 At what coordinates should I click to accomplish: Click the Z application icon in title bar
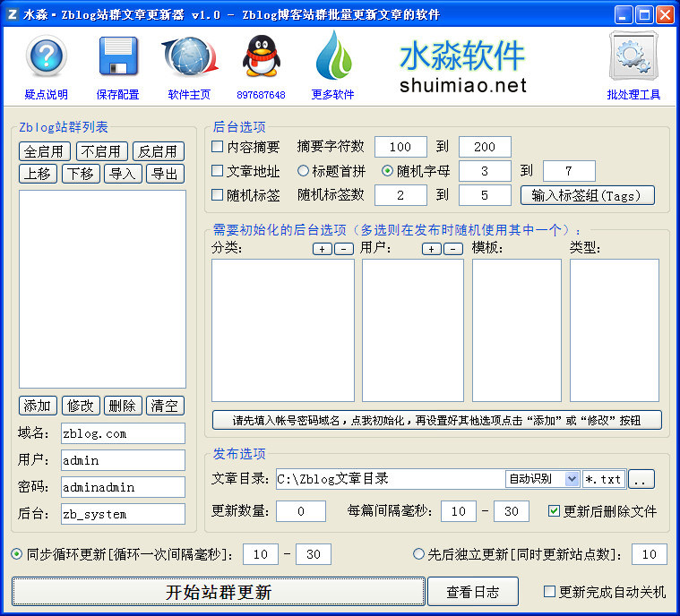pyautogui.click(x=13, y=14)
